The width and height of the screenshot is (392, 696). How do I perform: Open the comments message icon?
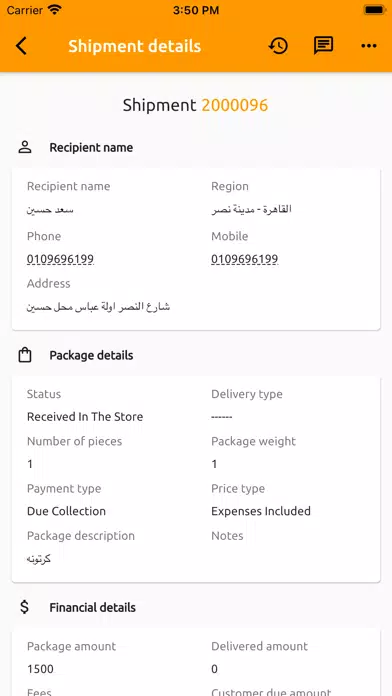(323, 46)
